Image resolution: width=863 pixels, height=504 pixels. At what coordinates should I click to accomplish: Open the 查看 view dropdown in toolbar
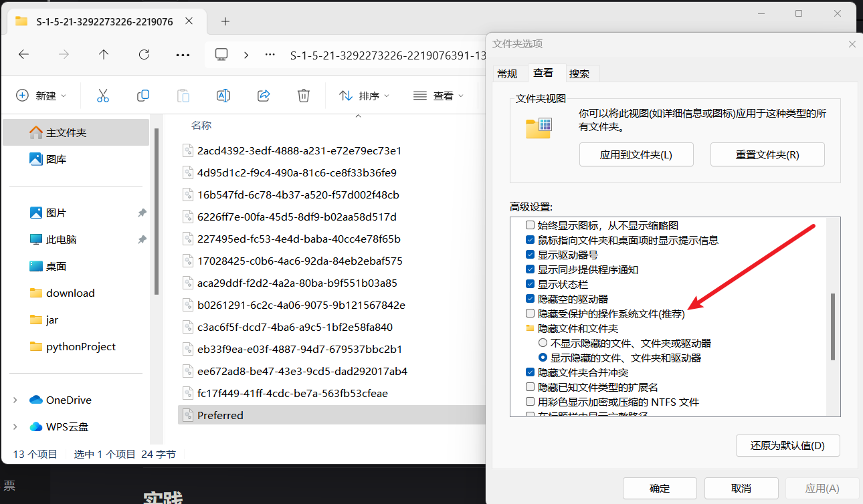point(438,96)
